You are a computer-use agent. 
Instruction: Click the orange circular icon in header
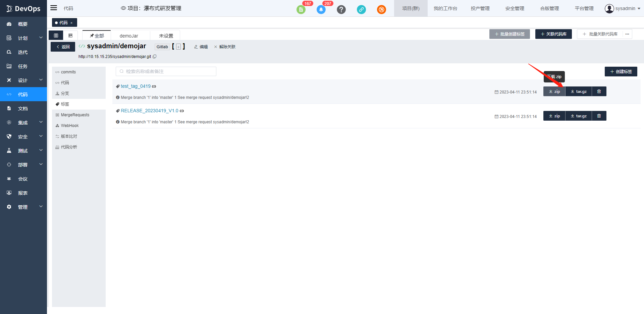pos(381,9)
